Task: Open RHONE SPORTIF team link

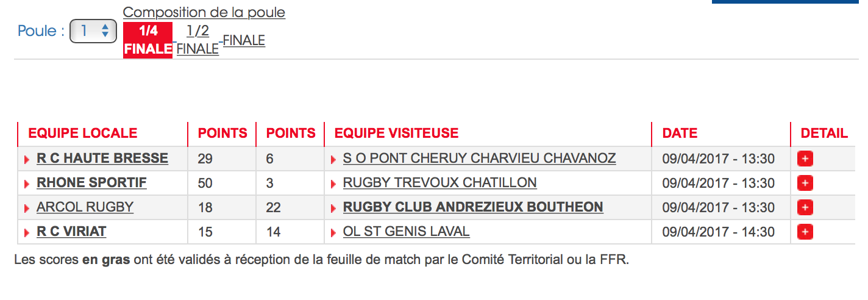Action: click(91, 183)
